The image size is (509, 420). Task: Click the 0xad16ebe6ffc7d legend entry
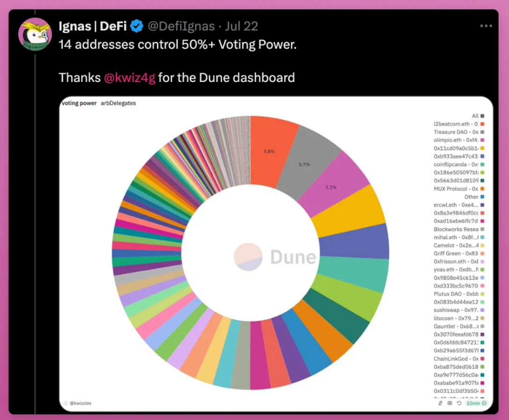(459, 221)
